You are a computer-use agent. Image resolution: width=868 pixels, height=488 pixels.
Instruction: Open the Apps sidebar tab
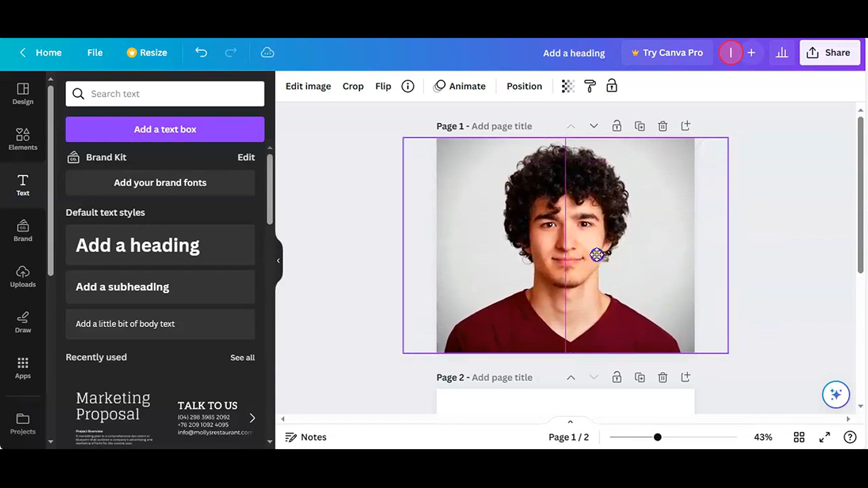tap(23, 367)
